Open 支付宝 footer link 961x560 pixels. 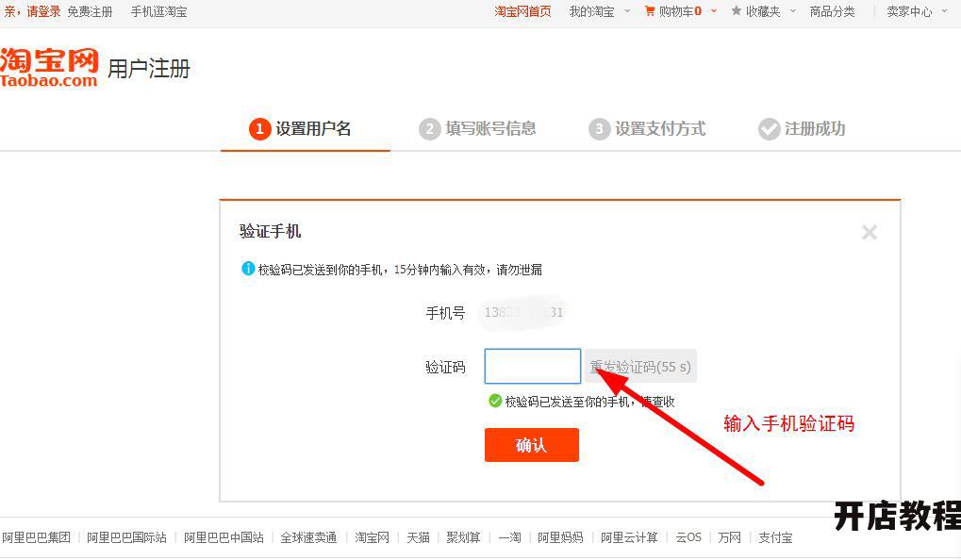[x=775, y=537]
